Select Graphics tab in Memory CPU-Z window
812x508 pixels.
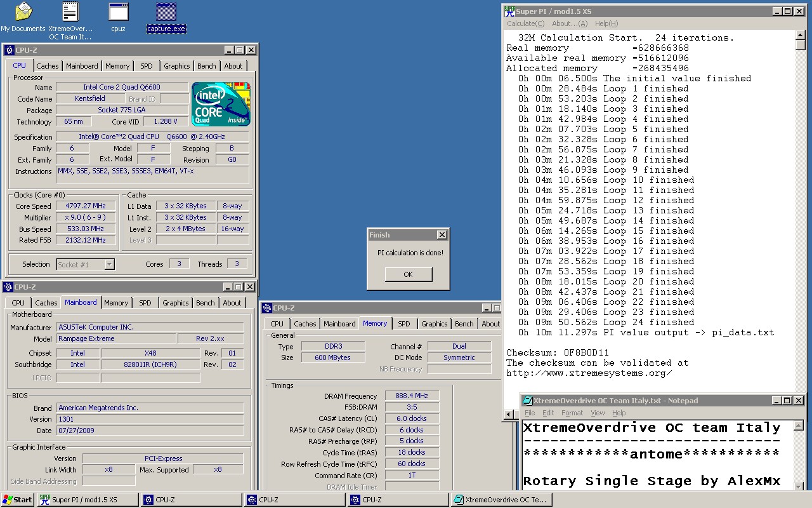click(434, 324)
